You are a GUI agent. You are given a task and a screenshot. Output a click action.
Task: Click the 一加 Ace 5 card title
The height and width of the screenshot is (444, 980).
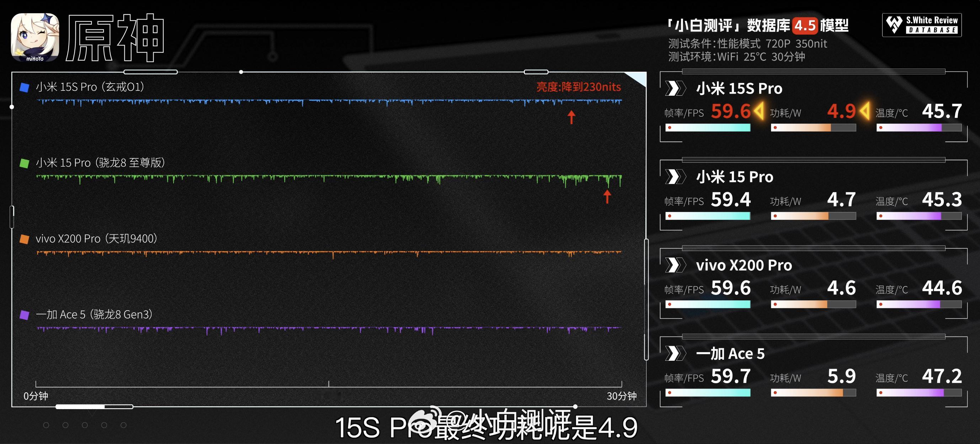pos(730,353)
